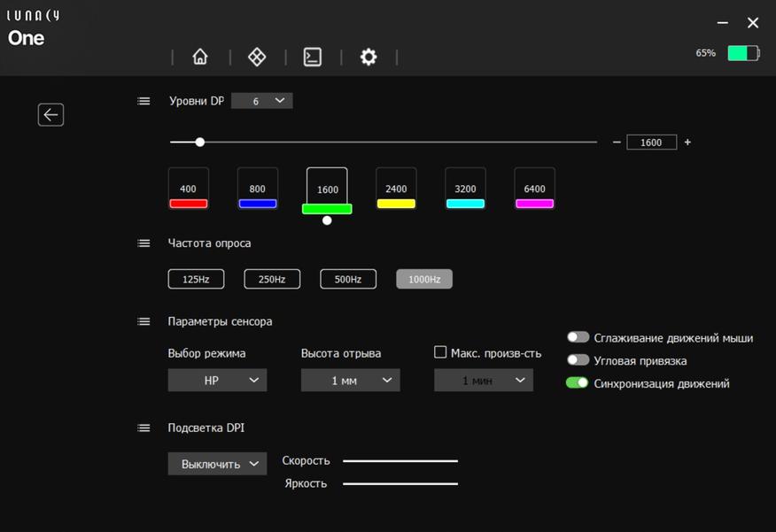
Task: Click the plus icon to increase DPI
Action: tap(687, 143)
